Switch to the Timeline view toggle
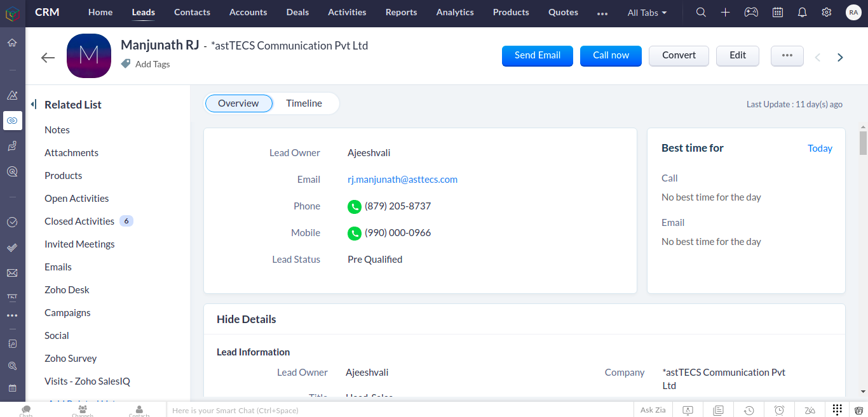 point(304,103)
